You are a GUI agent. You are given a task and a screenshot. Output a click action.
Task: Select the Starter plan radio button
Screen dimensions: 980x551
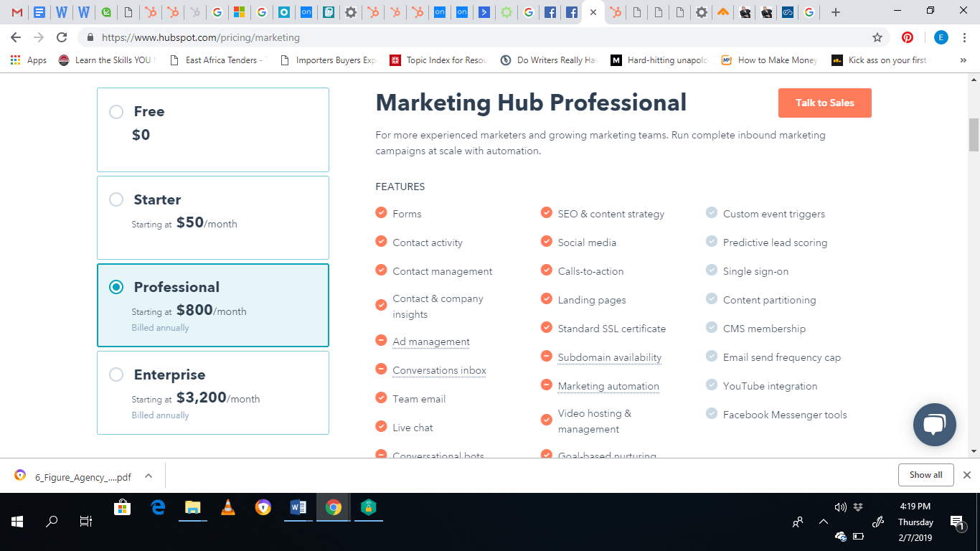(x=116, y=199)
